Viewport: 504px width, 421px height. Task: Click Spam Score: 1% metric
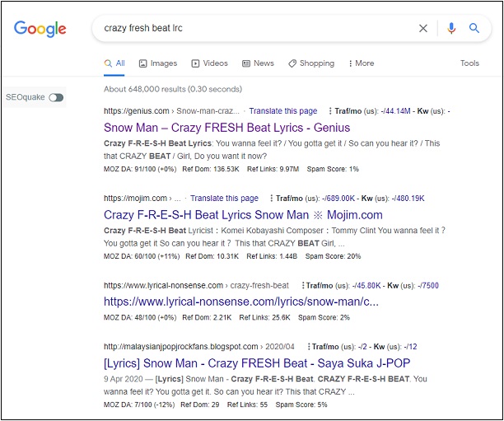[x=333, y=169]
